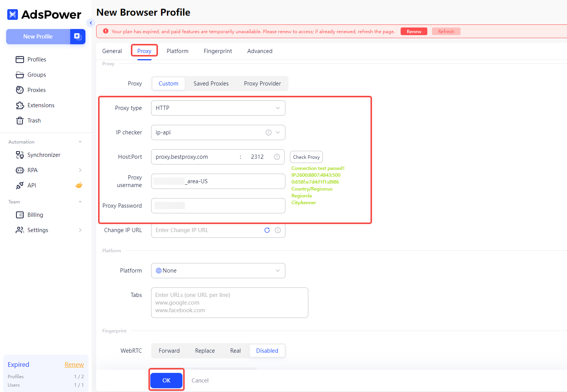Click the refresh icon in Change IP URL
Screen dimensions: 567x392
click(x=267, y=230)
